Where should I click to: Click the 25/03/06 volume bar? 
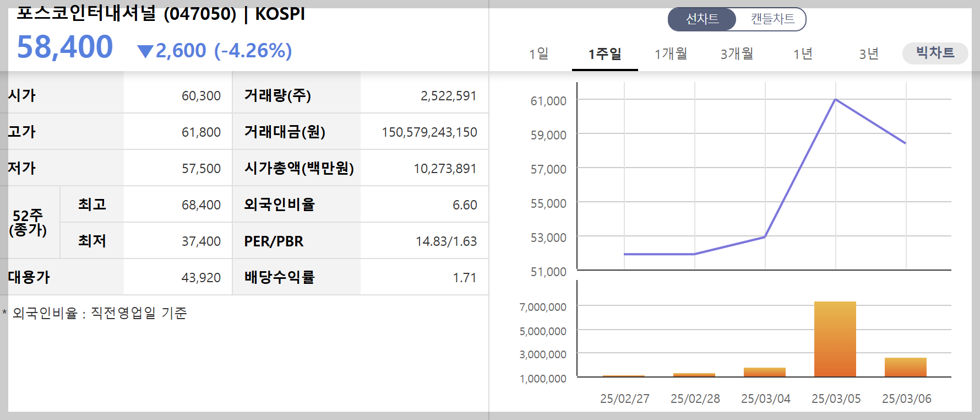tap(906, 367)
